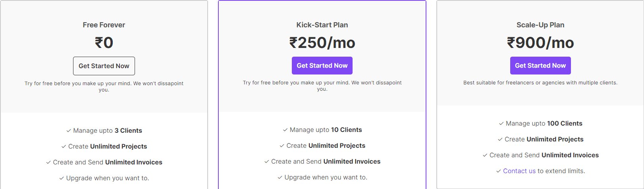Click Get Started Now under Free Forever

pyautogui.click(x=104, y=66)
